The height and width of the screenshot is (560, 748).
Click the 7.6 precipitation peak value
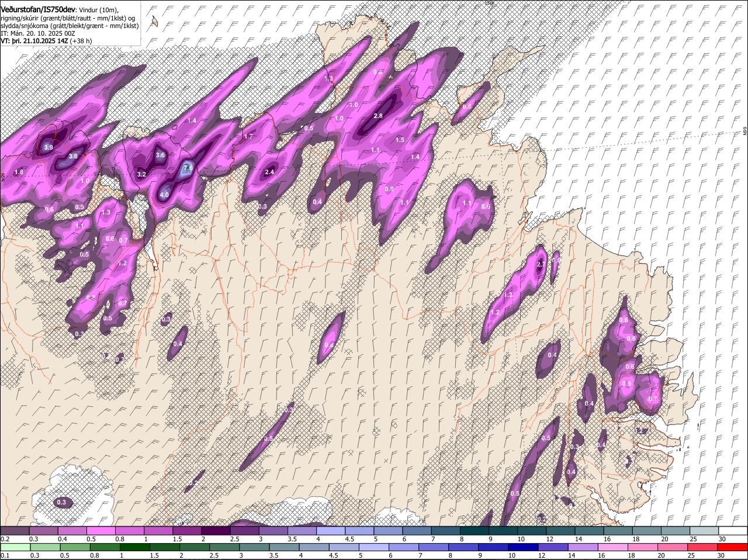click(x=188, y=168)
